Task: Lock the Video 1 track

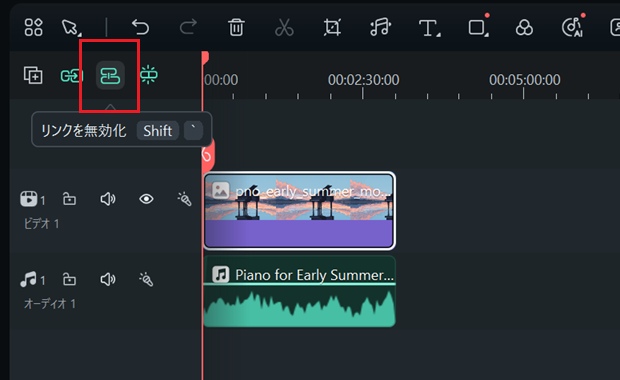Action: point(70,199)
